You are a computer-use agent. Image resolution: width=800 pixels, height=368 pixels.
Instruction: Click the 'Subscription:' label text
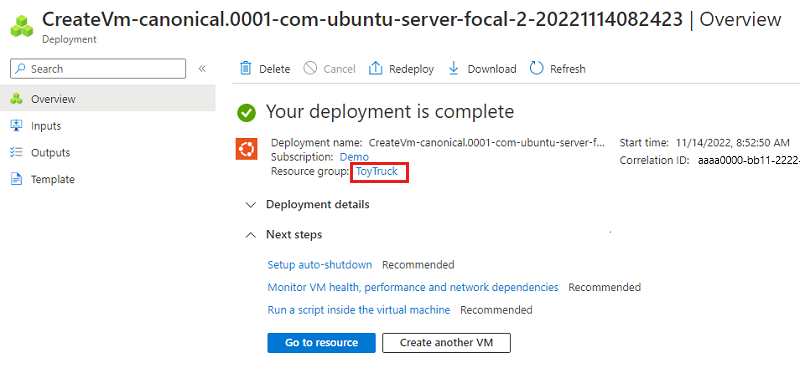coord(303,157)
